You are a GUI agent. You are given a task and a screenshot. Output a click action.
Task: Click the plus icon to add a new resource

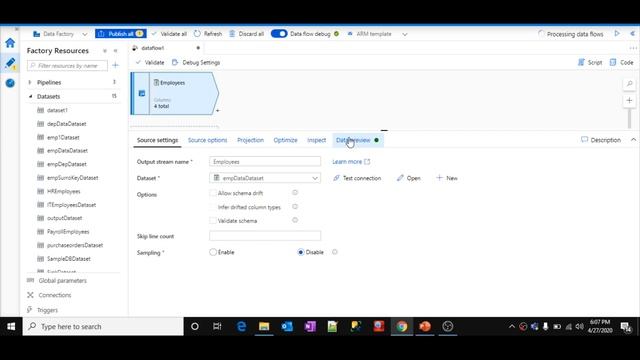pyautogui.click(x=116, y=65)
